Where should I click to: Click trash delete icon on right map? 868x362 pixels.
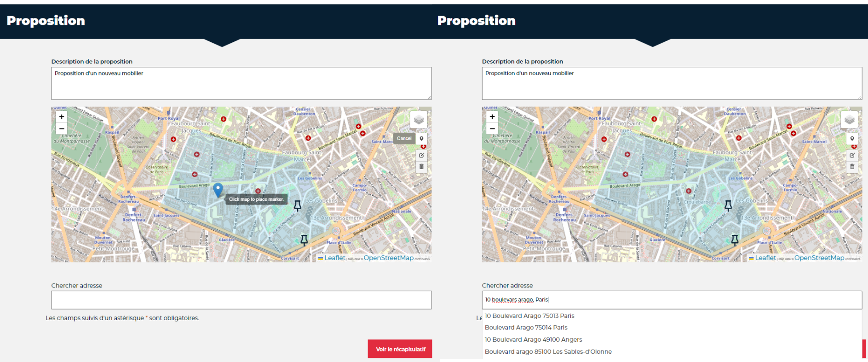[852, 167]
